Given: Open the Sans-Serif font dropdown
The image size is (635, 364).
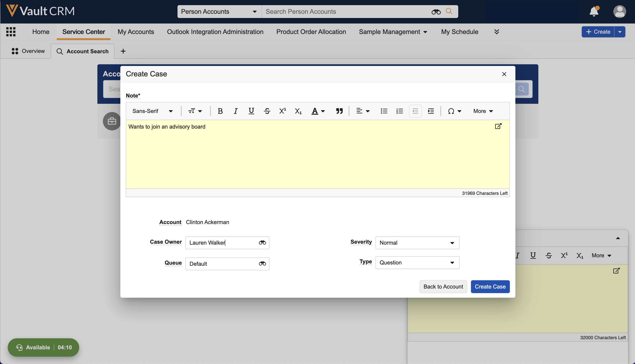Looking at the screenshot, I should coord(152,111).
